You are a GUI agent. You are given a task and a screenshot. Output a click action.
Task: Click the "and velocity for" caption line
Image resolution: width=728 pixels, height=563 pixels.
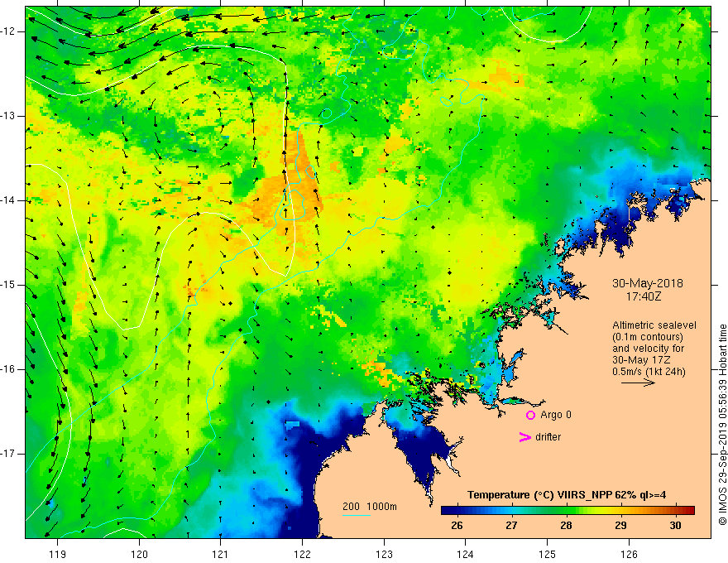(x=648, y=349)
